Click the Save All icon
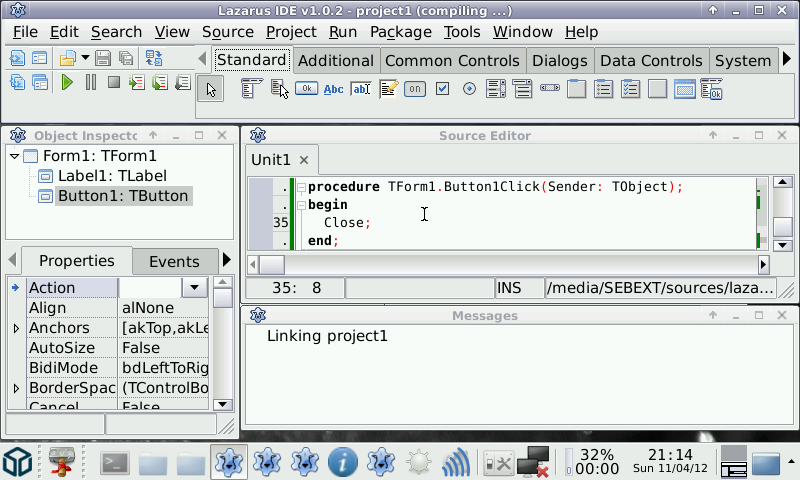The image size is (800, 480). point(126,58)
